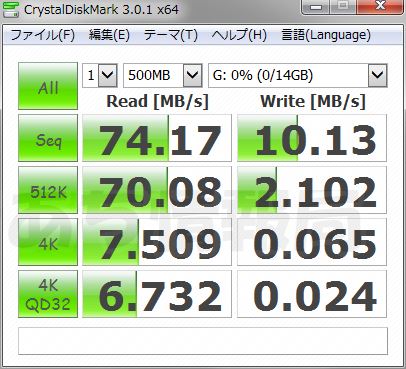
Task: Start the 4K QD32 benchmark
Action: click(x=48, y=294)
